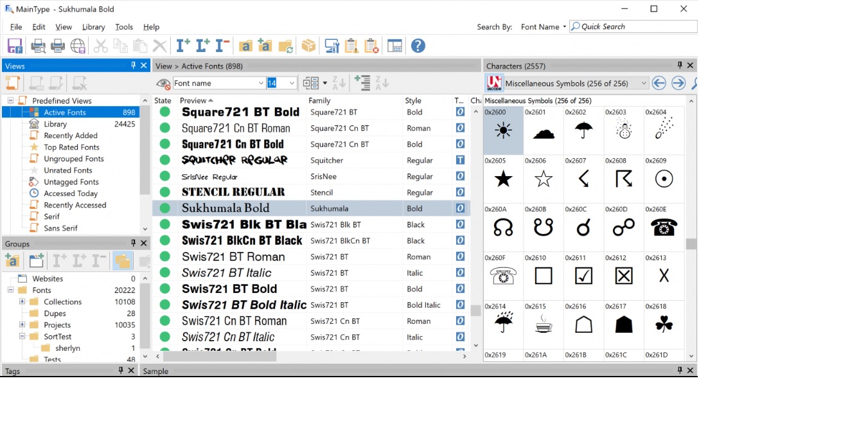The height and width of the screenshot is (446, 868).
Task: Click the Install Font (I+) toolbar icon
Action: click(183, 46)
